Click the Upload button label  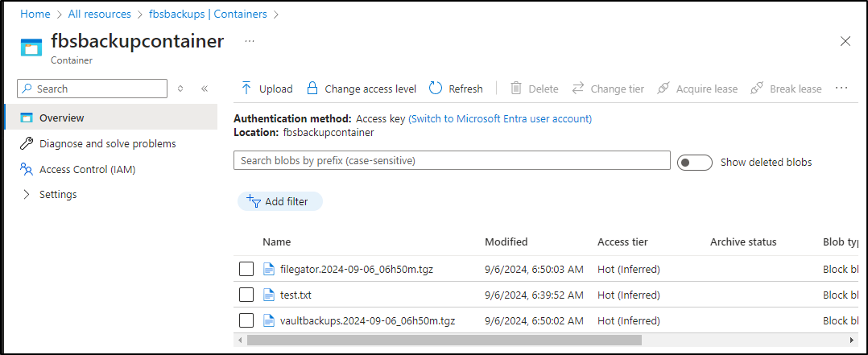click(x=276, y=89)
